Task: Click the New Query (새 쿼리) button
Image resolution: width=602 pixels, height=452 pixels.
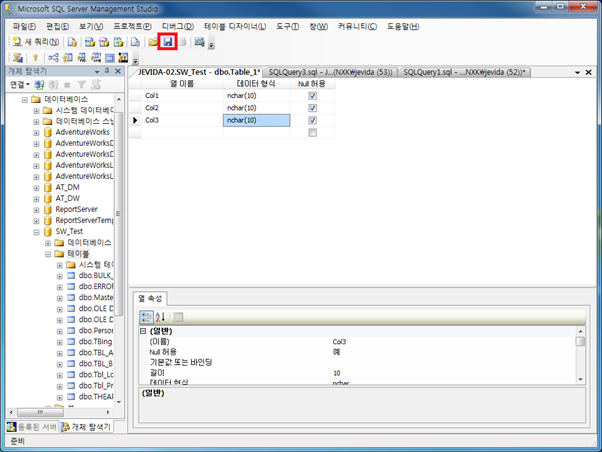Action: pos(35,41)
